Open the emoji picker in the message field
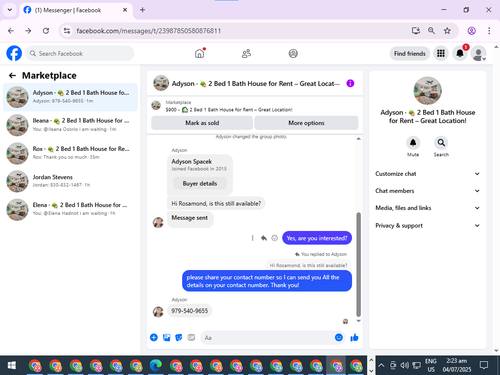The height and width of the screenshot is (375, 500). 339,337
